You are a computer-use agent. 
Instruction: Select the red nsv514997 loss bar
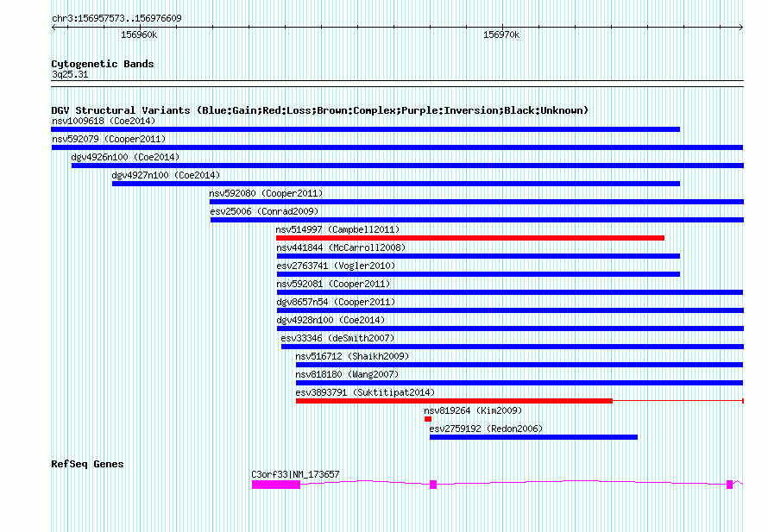pyautogui.click(x=469, y=238)
